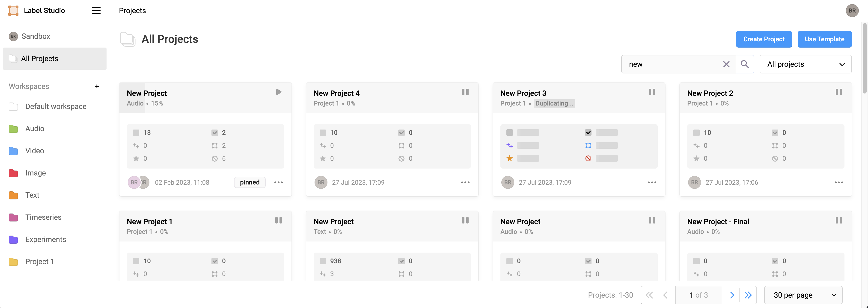Image resolution: width=868 pixels, height=308 pixels.
Task: Jump to last page double arrow
Action: click(748, 295)
